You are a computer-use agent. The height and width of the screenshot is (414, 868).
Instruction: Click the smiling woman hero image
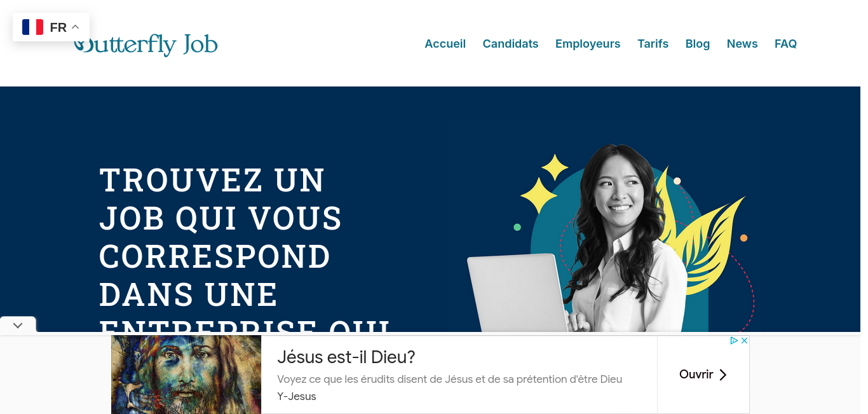(610, 238)
